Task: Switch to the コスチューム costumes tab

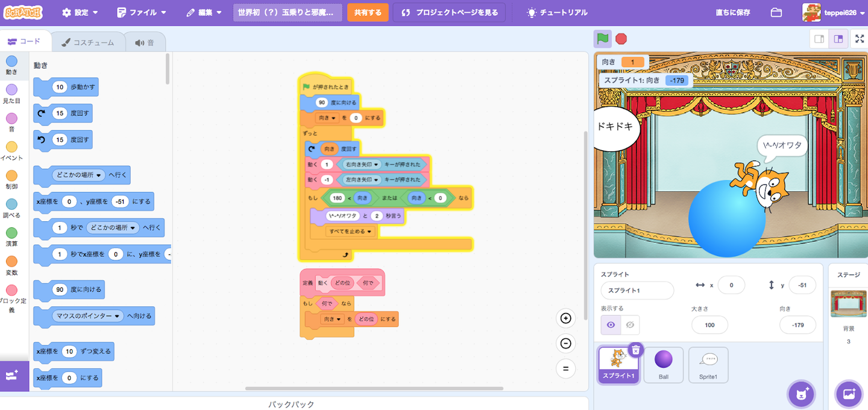Action: [x=87, y=42]
